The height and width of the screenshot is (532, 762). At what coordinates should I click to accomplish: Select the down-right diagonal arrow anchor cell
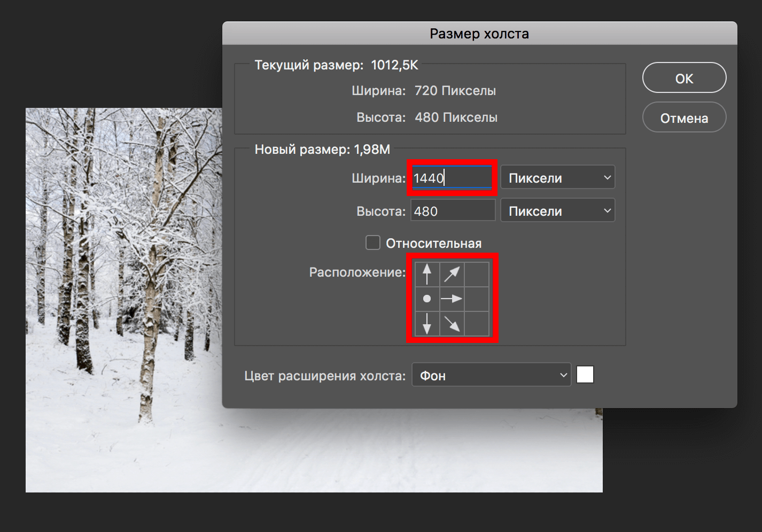pos(452,323)
